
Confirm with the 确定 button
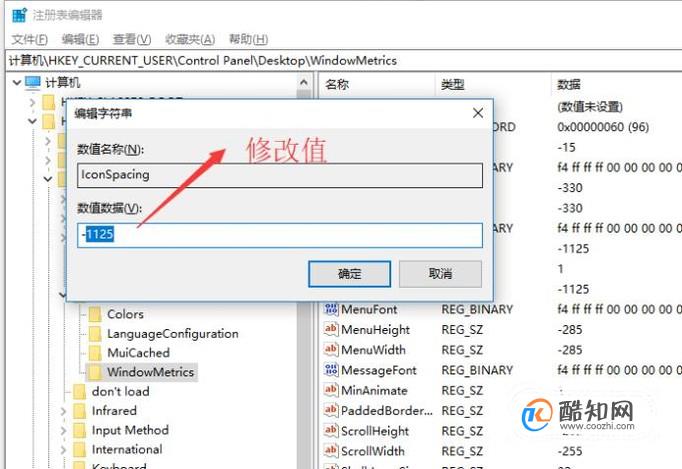pyautogui.click(x=349, y=274)
